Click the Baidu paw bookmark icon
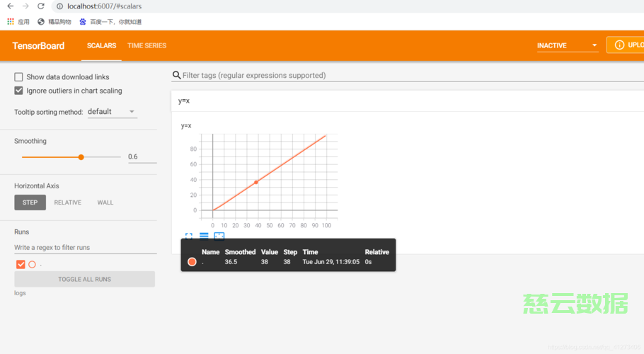This screenshot has width=644, height=354. click(x=83, y=22)
